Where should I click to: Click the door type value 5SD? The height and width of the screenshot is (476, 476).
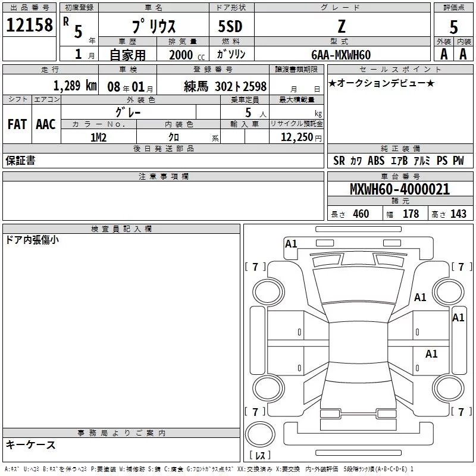click(230, 26)
